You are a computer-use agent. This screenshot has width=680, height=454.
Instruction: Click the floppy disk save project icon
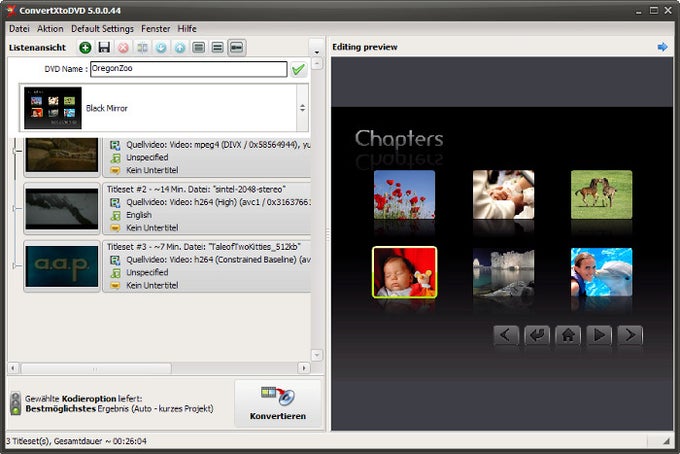[104, 47]
